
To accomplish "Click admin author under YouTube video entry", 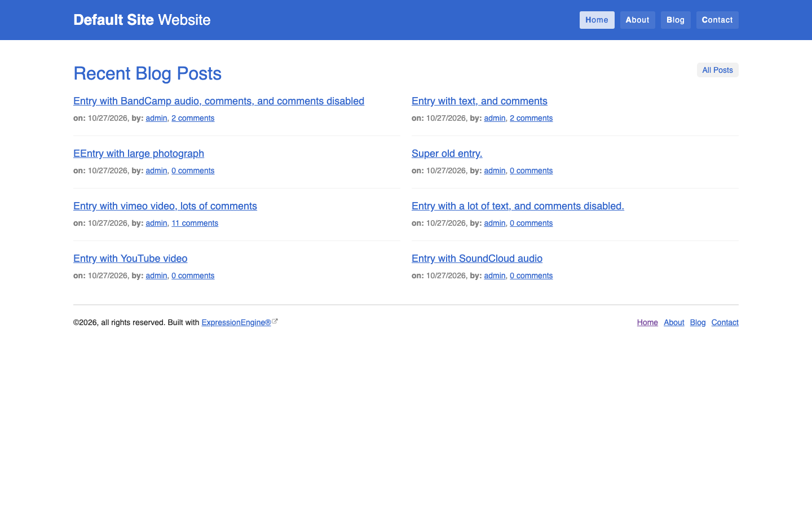I will point(156,275).
